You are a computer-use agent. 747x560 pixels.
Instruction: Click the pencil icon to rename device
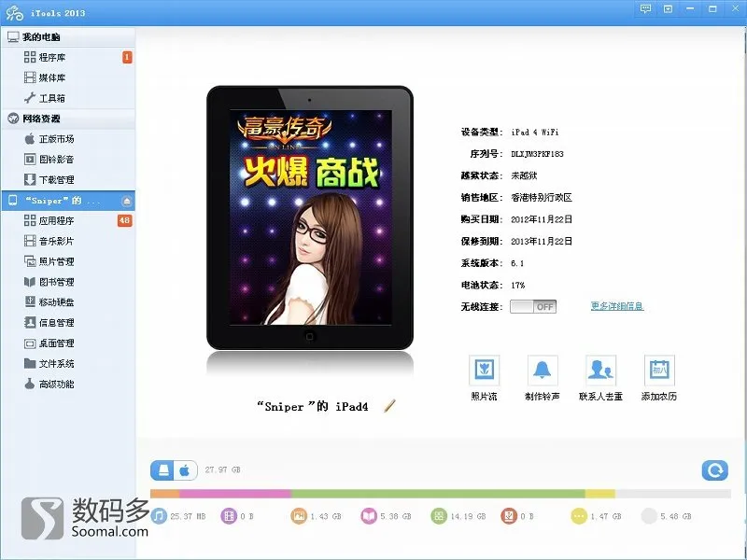click(x=389, y=406)
